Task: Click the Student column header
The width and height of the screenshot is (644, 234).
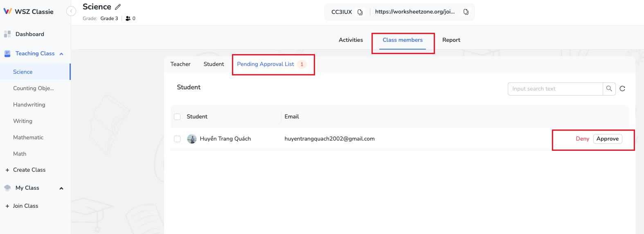Action: click(x=197, y=117)
